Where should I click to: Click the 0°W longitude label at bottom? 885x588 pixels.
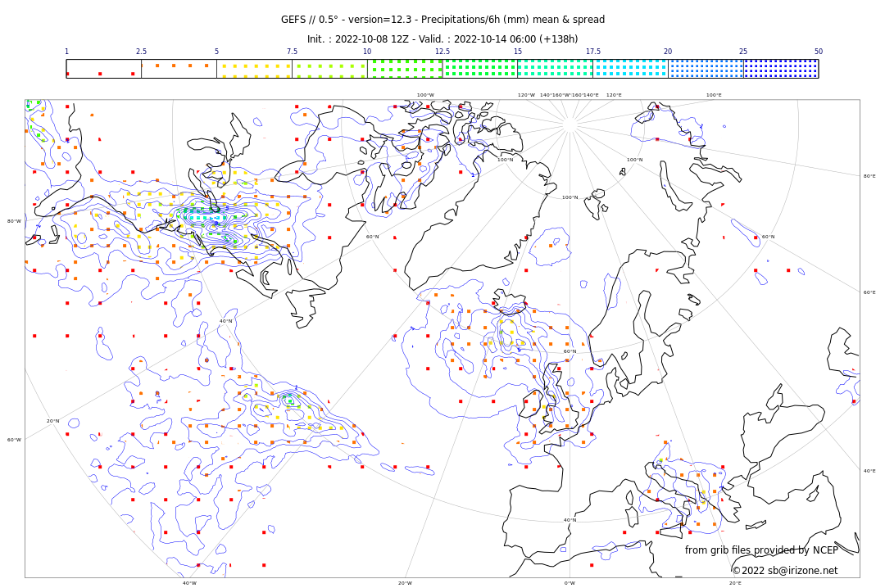[x=570, y=583]
